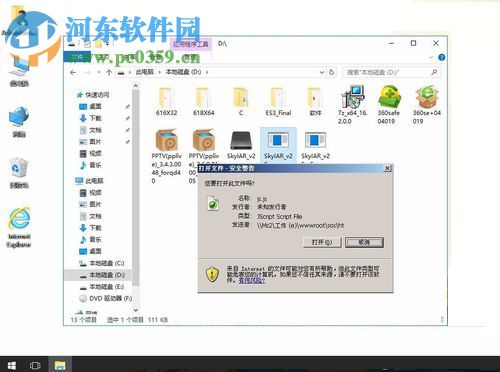This screenshot has height=372, width=500.
Task: Click navigation pane scroll-down arrow
Action: (x=136, y=310)
